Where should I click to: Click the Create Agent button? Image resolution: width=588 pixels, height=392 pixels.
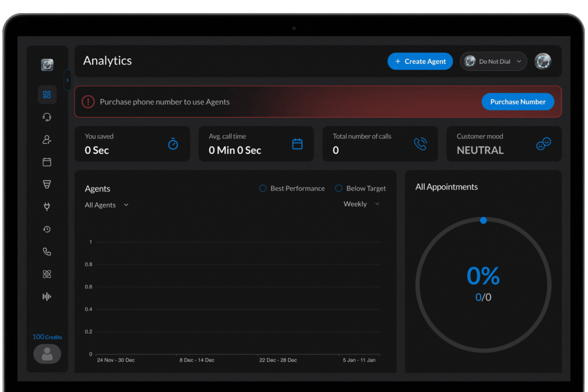pos(420,61)
